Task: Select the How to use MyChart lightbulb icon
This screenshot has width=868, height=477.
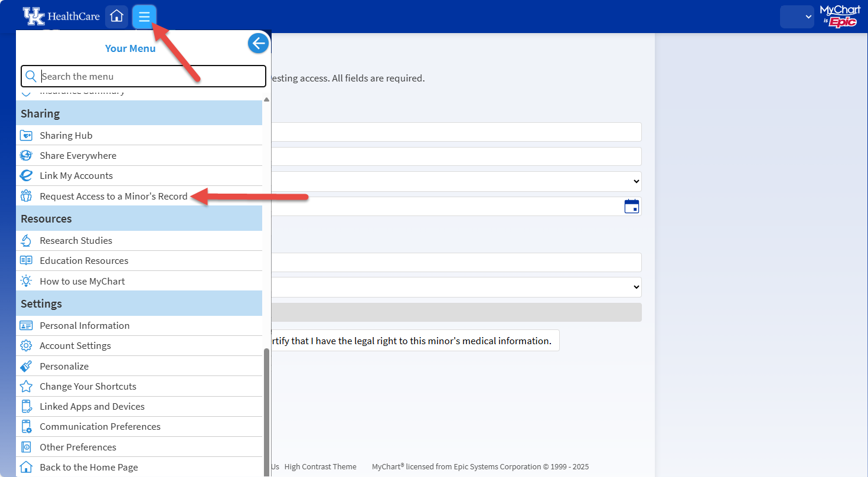Action: [27, 281]
